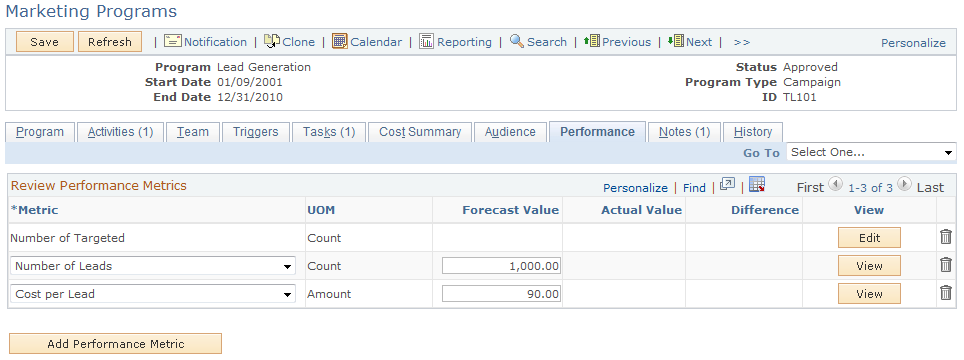Viewport: 964px width, 360px height.
Task: Click the Number of Targeted text
Action: pyautogui.click(x=68, y=238)
